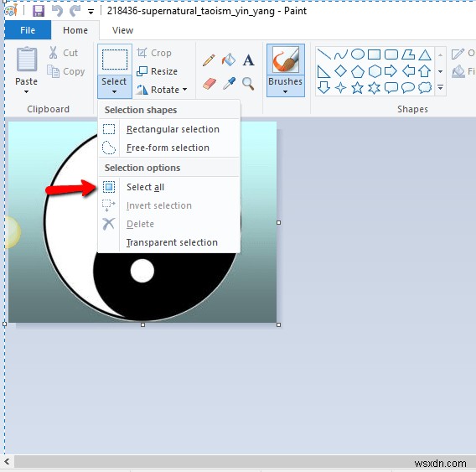The height and width of the screenshot is (472, 476).
Task: Choose the Five-point star shape
Action: [357, 88]
